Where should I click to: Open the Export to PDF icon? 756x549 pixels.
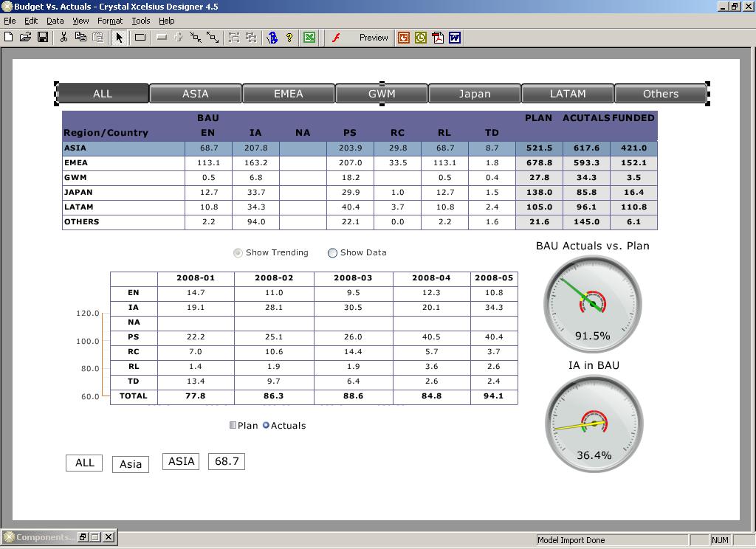point(436,38)
